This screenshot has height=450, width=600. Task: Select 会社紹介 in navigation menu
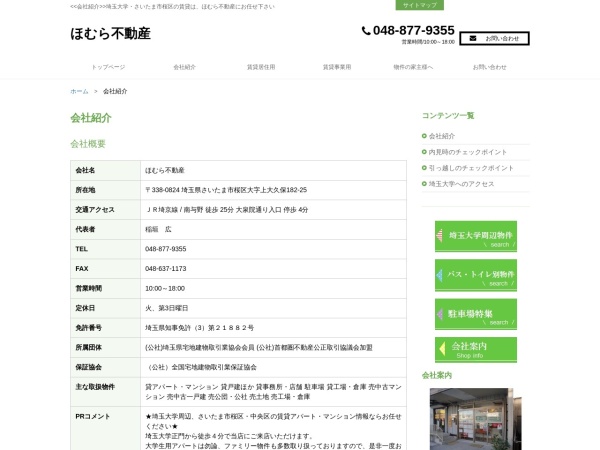(x=184, y=67)
